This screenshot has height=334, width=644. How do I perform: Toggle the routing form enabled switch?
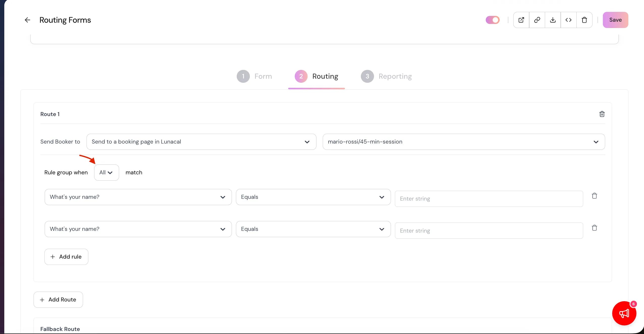point(493,20)
